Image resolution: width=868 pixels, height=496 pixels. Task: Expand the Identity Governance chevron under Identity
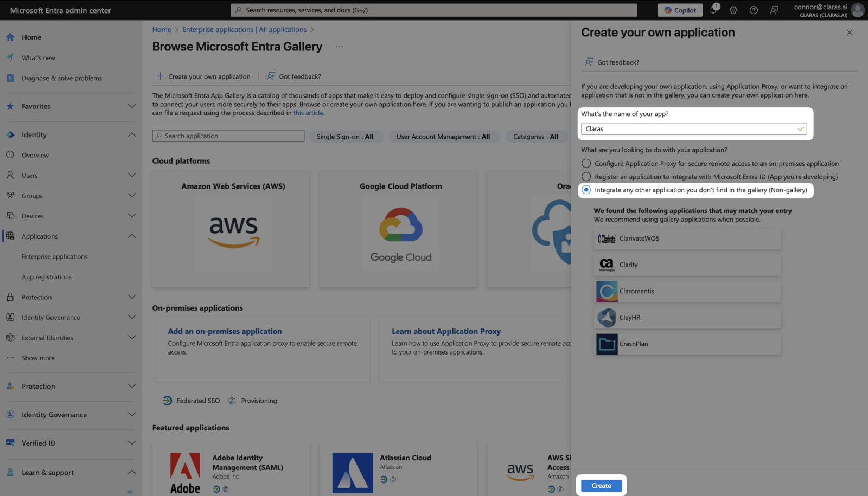pos(131,317)
